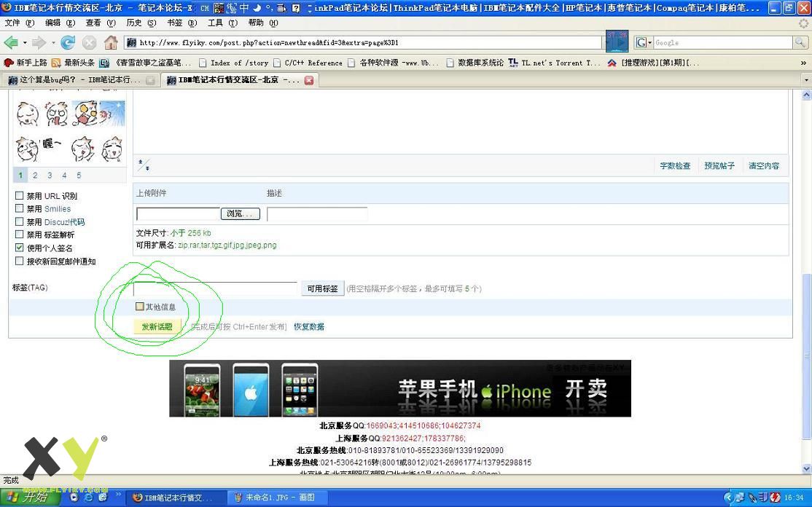
Task: Go to emoticon page 5
Action: 79,176
